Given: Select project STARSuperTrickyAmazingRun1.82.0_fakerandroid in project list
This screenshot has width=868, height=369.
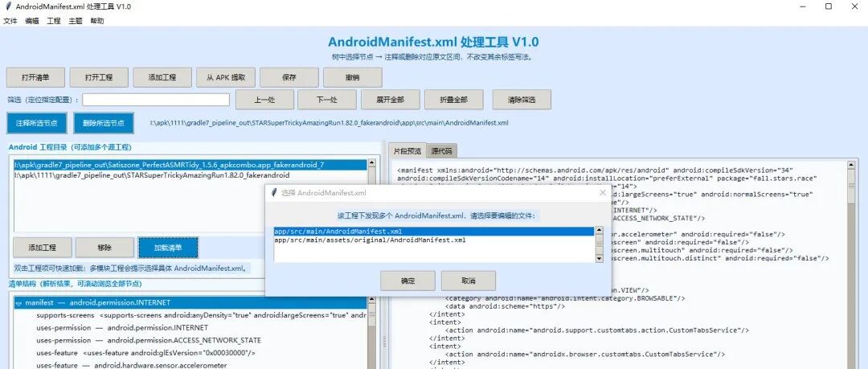Looking at the screenshot, I should click(x=190, y=175).
